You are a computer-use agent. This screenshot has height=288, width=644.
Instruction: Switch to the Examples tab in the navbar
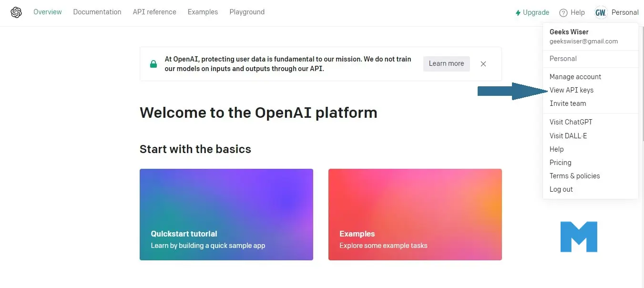(x=203, y=12)
